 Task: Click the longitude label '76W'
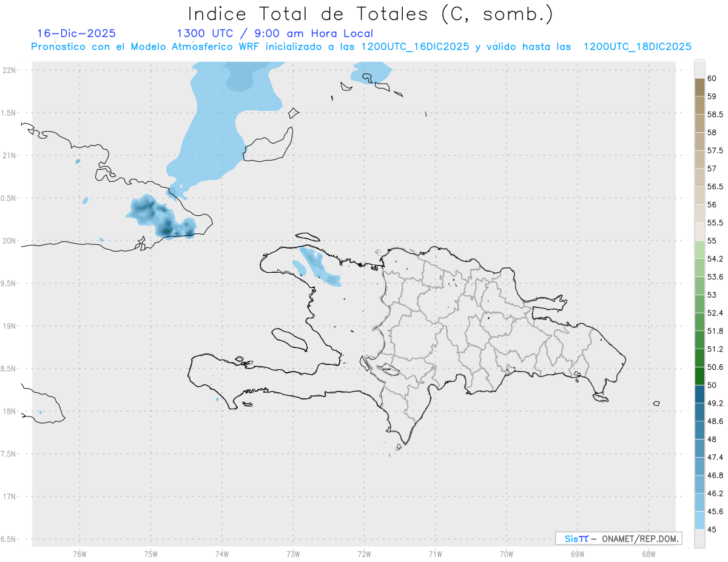(x=79, y=554)
